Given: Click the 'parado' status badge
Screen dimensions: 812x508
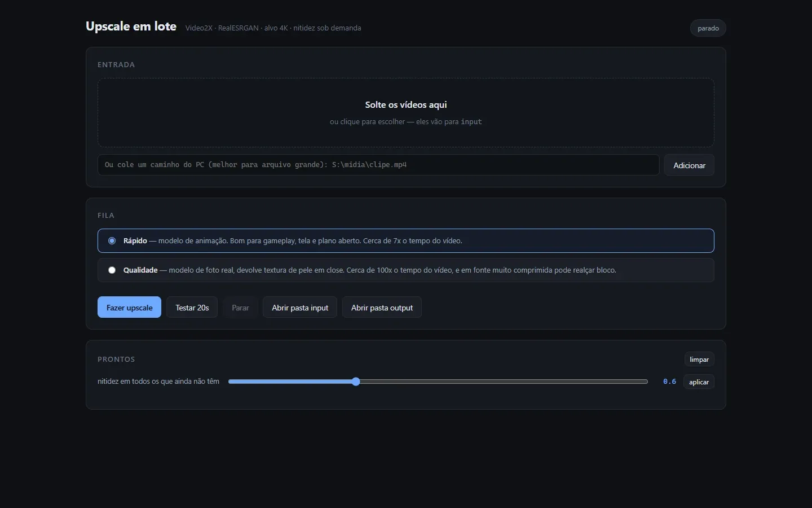Looking at the screenshot, I should pos(708,28).
